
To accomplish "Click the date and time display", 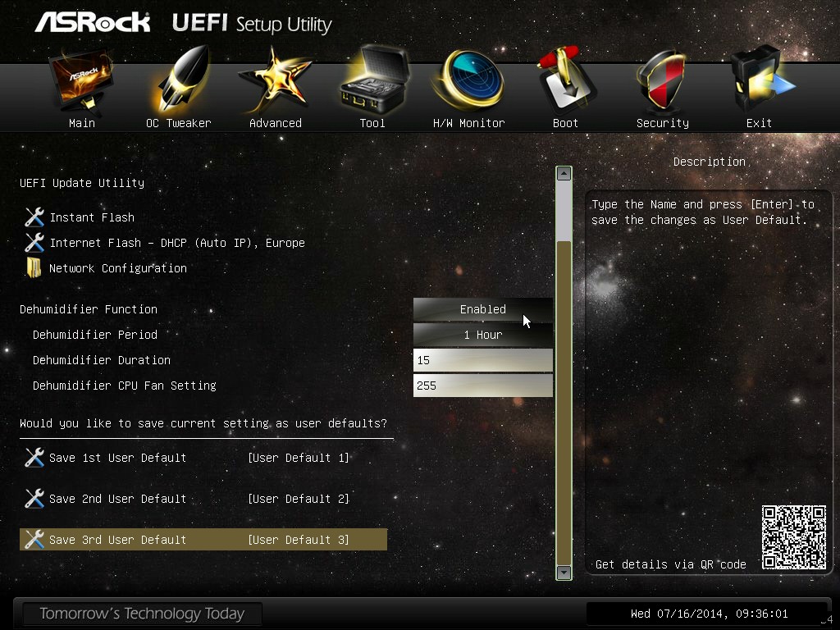I will click(x=709, y=614).
